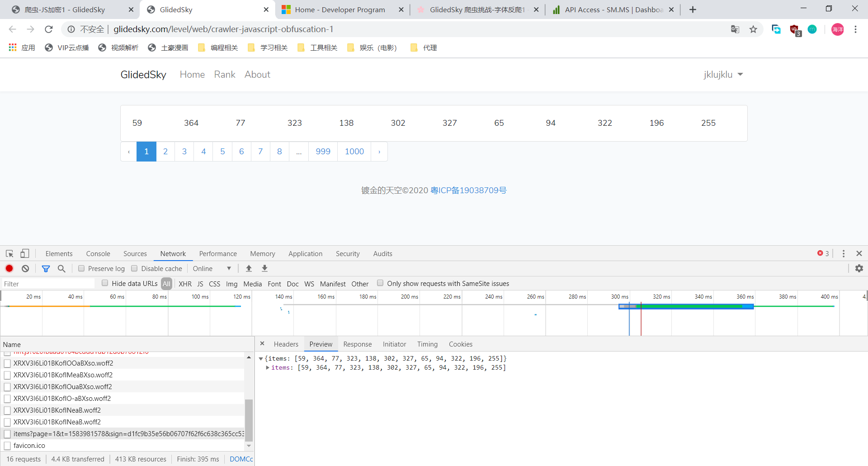Open the Rank link in navbar
Image resolution: width=868 pixels, height=466 pixels.
225,75
